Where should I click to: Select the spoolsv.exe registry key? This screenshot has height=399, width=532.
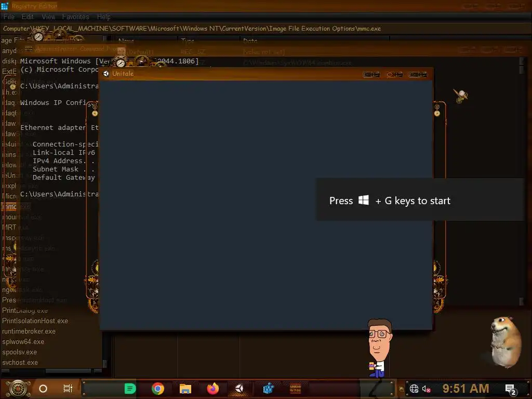coord(19,352)
